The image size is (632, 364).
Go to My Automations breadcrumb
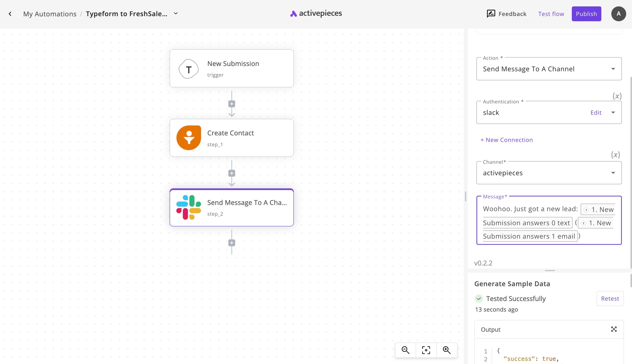click(x=50, y=14)
